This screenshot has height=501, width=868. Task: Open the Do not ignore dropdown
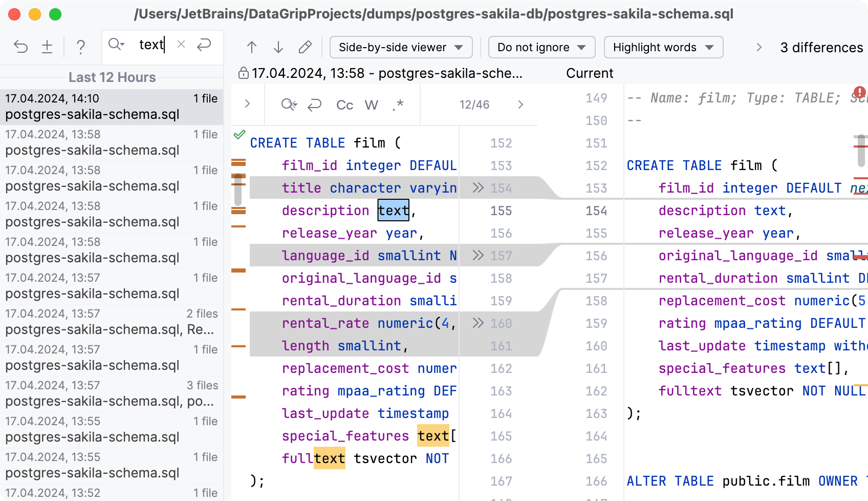[x=541, y=48]
